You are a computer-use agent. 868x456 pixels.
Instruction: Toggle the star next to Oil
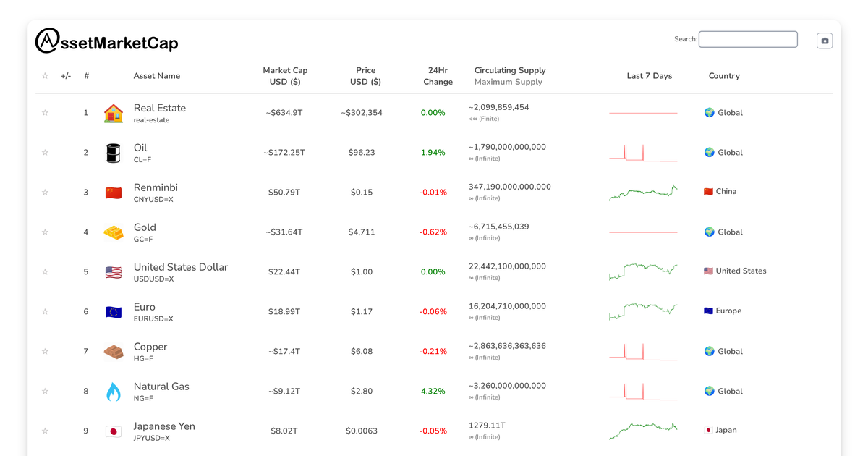[x=44, y=152]
